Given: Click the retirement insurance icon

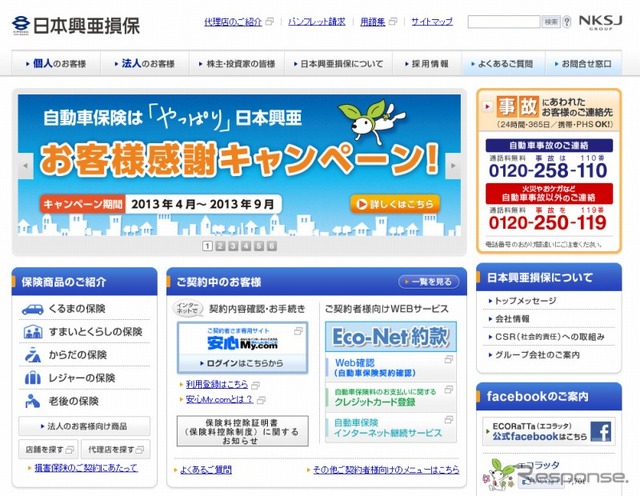Looking at the screenshot, I should click(x=33, y=401).
